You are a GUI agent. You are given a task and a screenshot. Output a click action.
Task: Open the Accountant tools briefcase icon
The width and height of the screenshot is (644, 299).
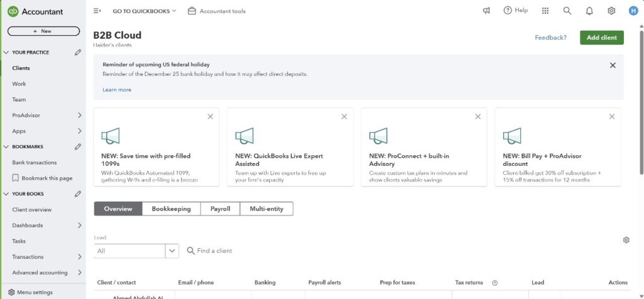coord(192,11)
